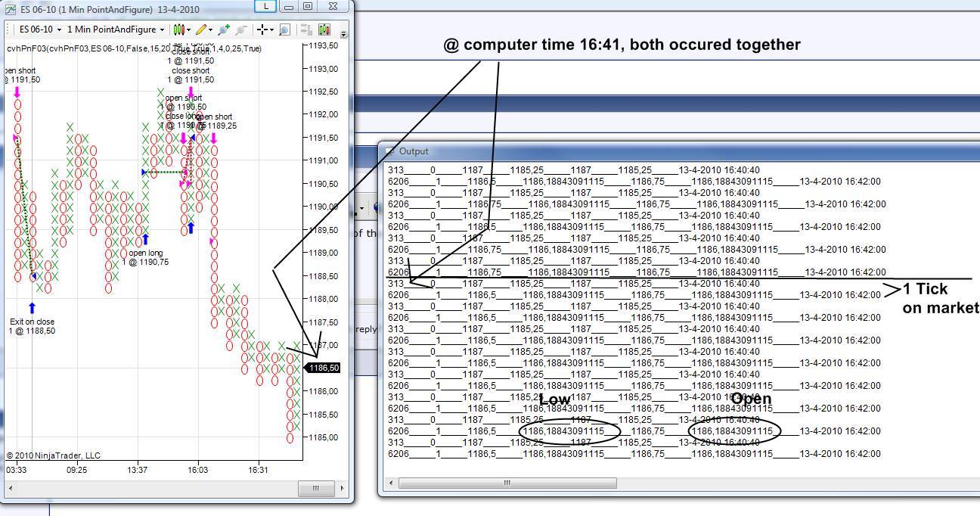Viewport: 980px width, 516px height.
Task: Click the 1193,50 price axis label
Action: click(x=324, y=45)
